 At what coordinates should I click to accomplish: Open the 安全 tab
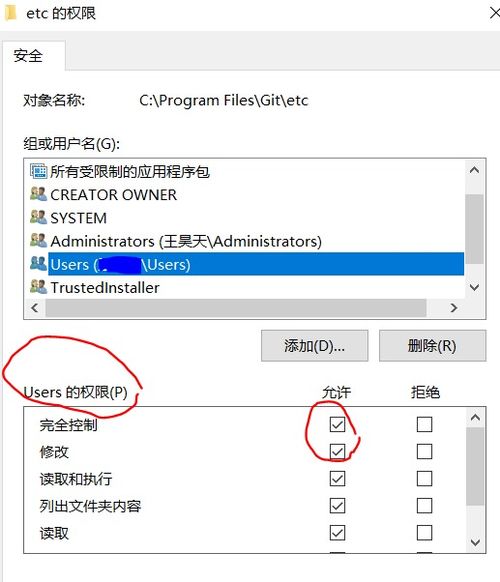[28, 56]
